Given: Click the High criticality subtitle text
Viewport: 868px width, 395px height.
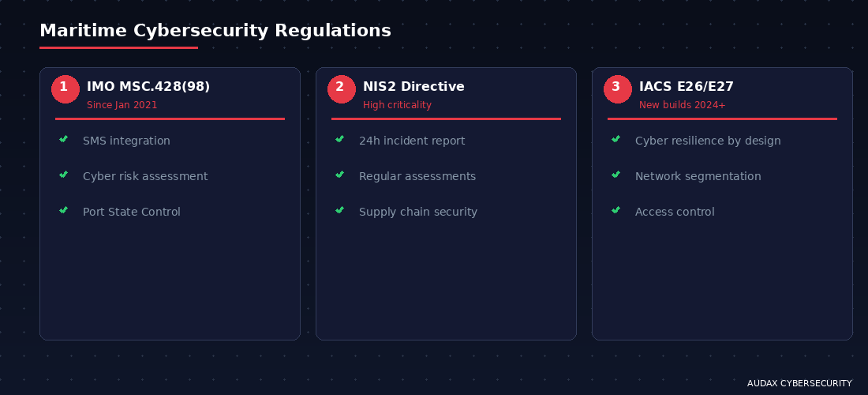Looking at the screenshot, I should point(397,105).
